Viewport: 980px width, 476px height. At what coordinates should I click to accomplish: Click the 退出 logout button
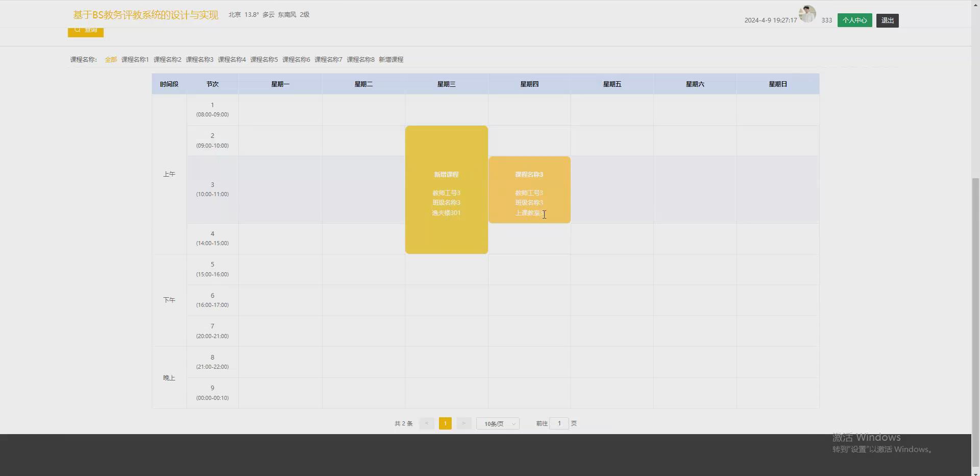pyautogui.click(x=887, y=20)
